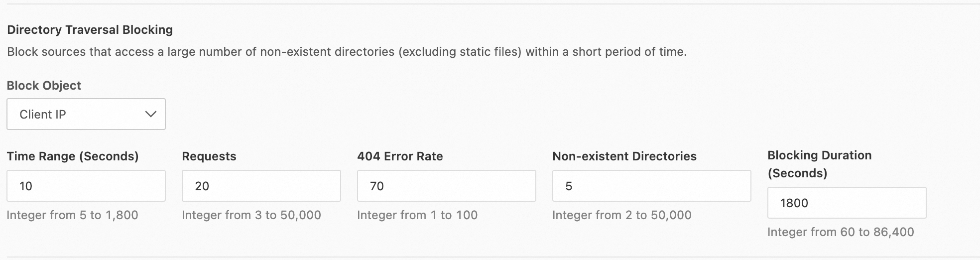This screenshot has height=260, width=980.
Task: Click the Requests field label
Action: point(209,156)
